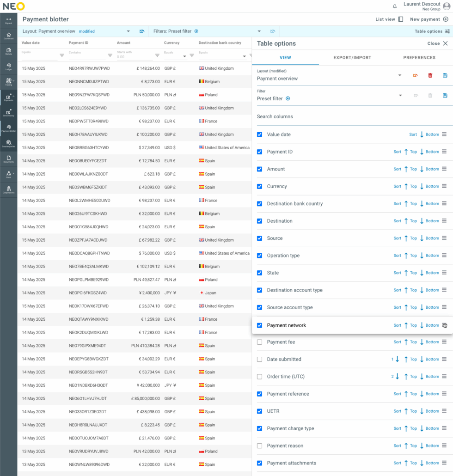Screen dimensions: 453x476
Task: Move the Amount column to Top
Action: point(410,169)
